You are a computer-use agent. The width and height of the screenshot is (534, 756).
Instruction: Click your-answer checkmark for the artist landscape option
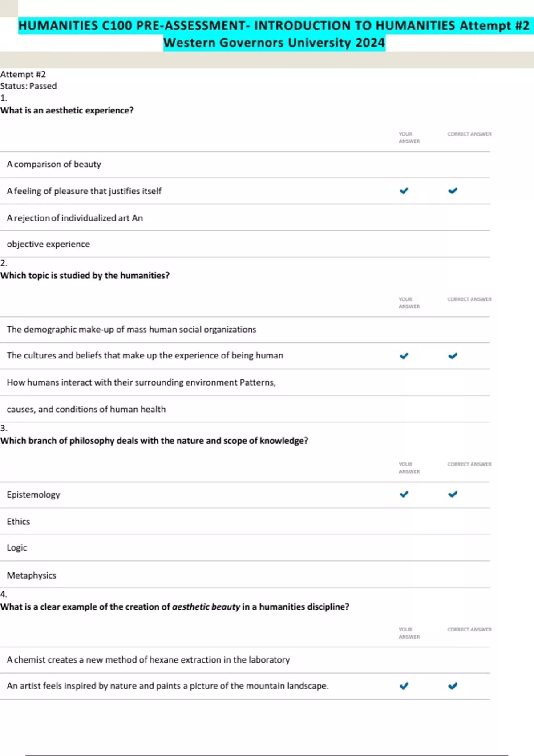[404, 686]
